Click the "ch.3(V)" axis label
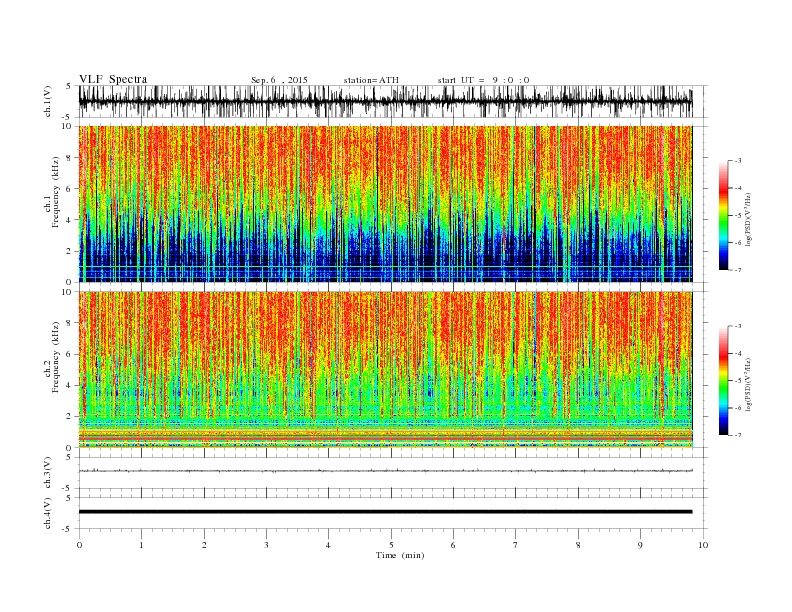This screenshot has width=792, height=612. pyautogui.click(x=48, y=473)
